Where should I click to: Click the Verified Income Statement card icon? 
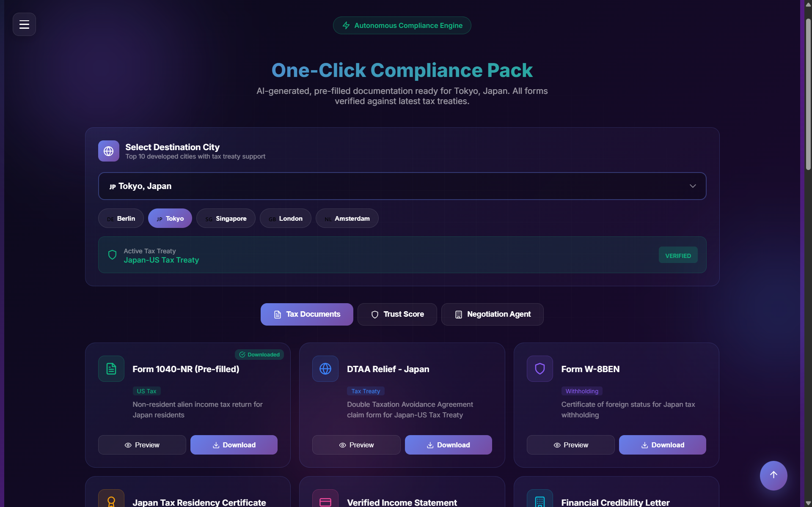(x=325, y=500)
